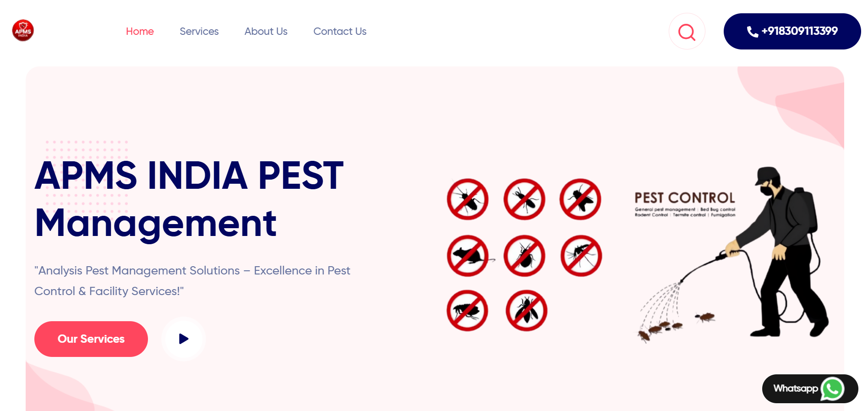Click the WhatsApp logo icon
Image resolution: width=868 pixels, height=411 pixels.
tap(832, 389)
